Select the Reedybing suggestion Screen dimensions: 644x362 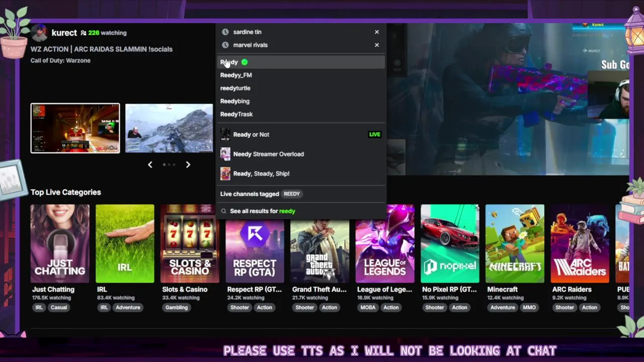pos(301,101)
